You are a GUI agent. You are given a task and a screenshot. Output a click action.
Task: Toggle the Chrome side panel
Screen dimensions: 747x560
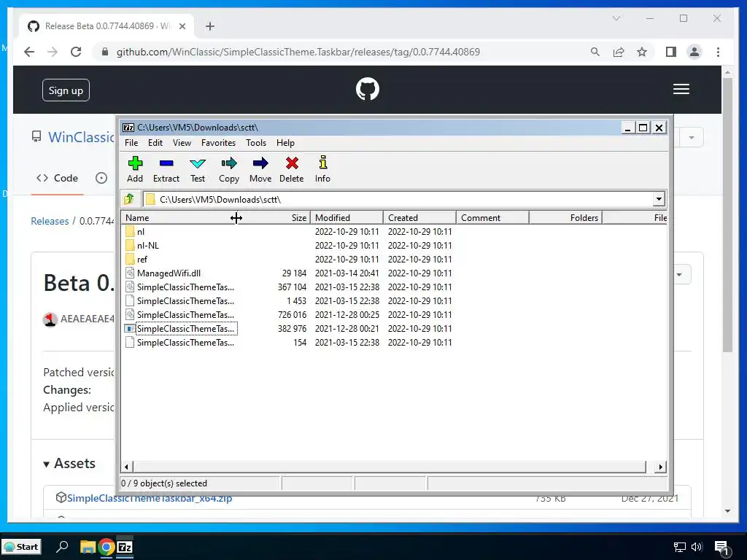tap(671, 52)
